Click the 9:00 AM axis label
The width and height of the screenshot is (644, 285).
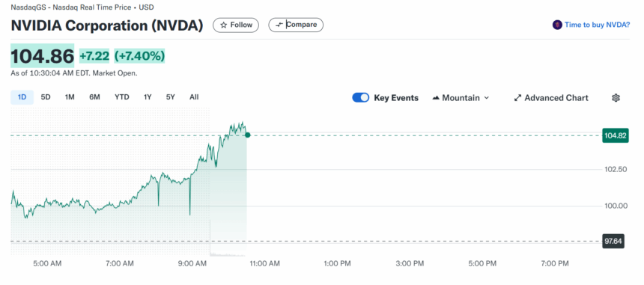pyautogui.click(x=192, y=263)
